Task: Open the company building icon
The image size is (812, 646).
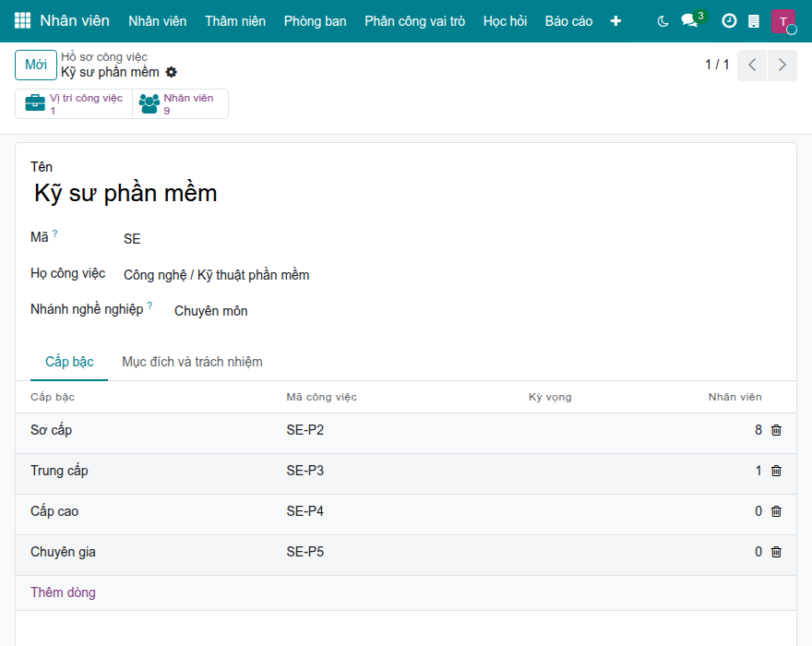Action: 754,21
